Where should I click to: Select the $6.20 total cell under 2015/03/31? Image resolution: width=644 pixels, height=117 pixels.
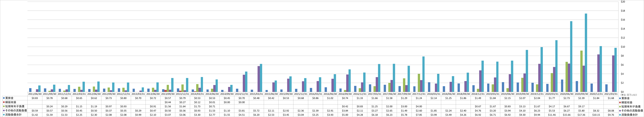tap(256, 115)
